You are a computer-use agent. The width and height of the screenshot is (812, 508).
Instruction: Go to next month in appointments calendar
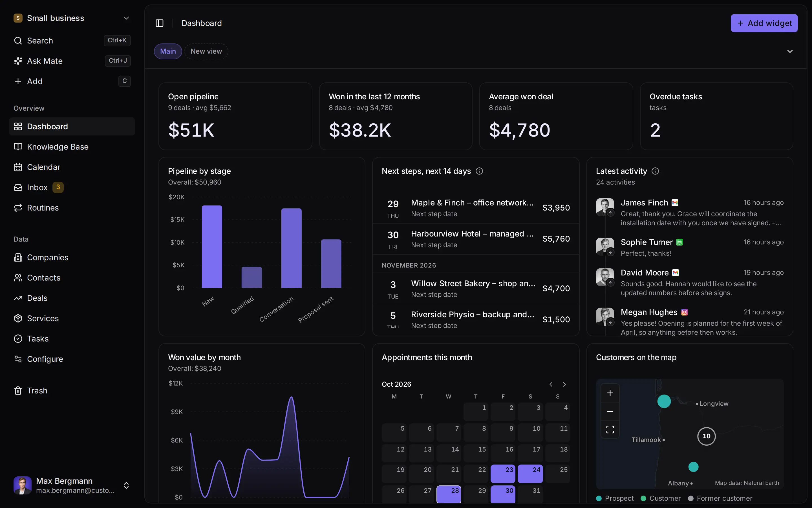tap(564, 384)
